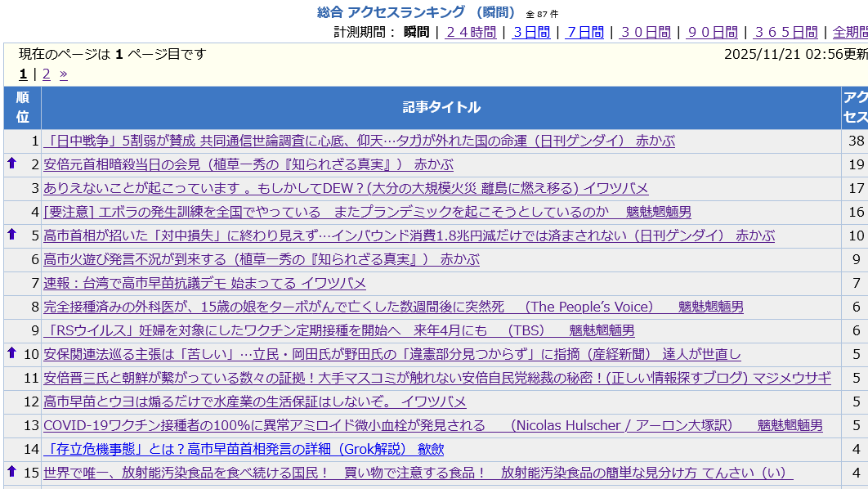Click the 記事タイトル column header
The height and width of the screenshot is (489, 868).
pos(441,107)
